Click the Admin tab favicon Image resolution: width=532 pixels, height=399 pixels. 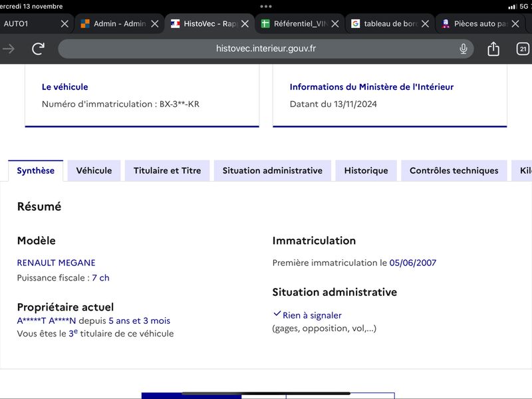point(85,24)
